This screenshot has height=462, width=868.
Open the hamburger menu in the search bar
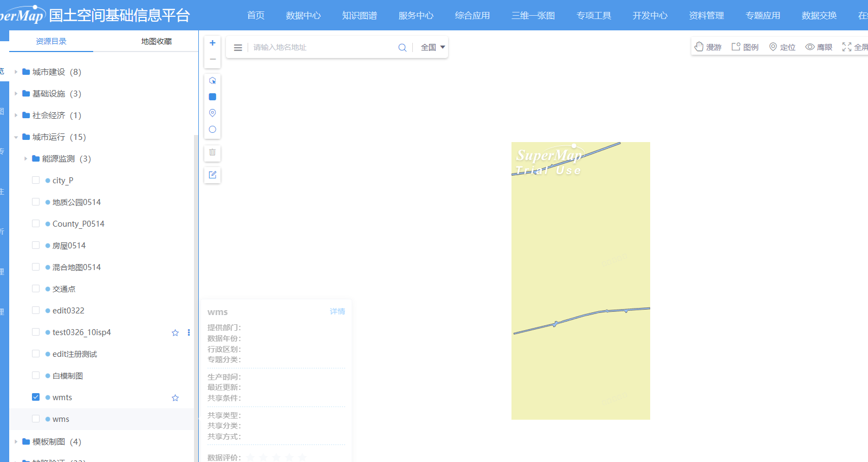[238, 48]
